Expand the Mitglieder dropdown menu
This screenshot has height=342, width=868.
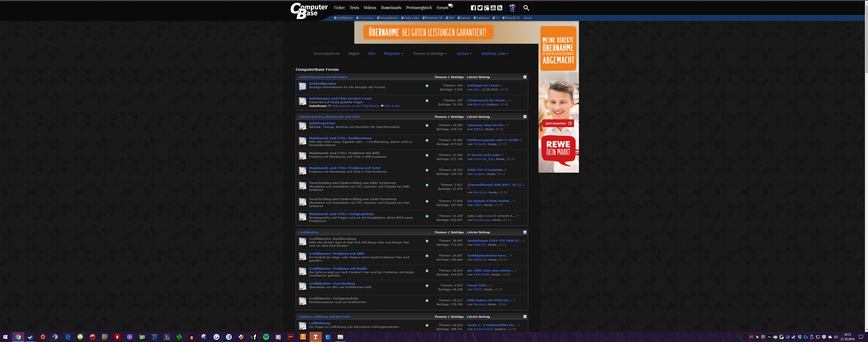tap(393, 54)
